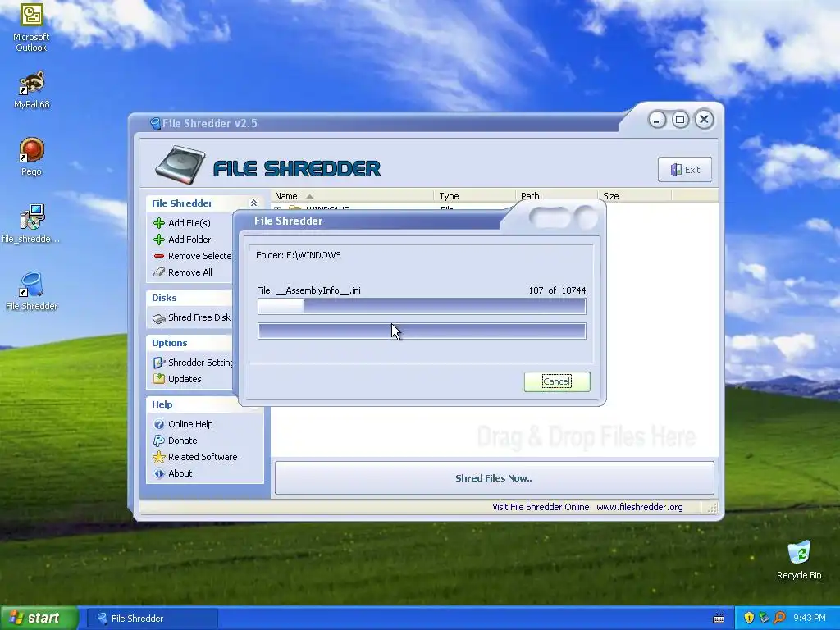Viewport: 840px width, 630px height.
Task: Open Add File(s) in the sidebar
Action: [x=189, y=223]
